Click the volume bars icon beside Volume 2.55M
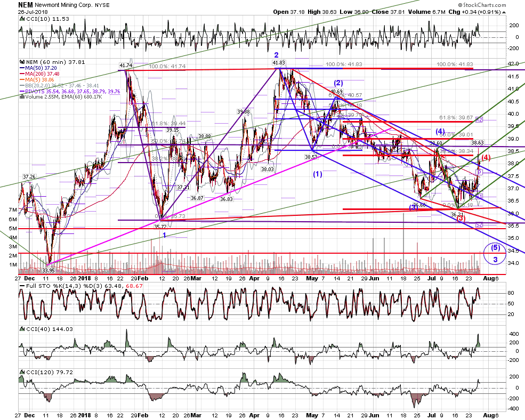Image resolution: width=525 pixels, height=420 pixels. (x=22, y=97)
